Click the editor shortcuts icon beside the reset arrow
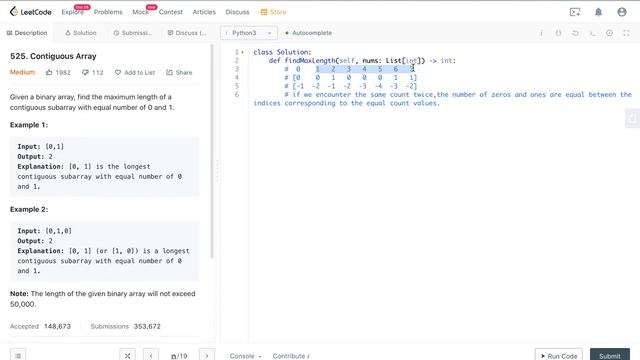Image resolution: width=640 pixels, height=360 pixels. [593, 33]
